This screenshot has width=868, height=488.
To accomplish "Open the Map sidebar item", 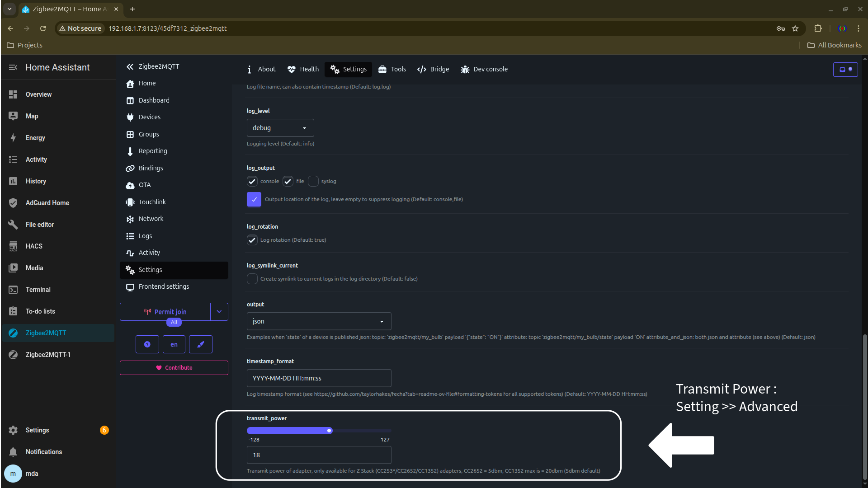I will (x=58, y=116).
